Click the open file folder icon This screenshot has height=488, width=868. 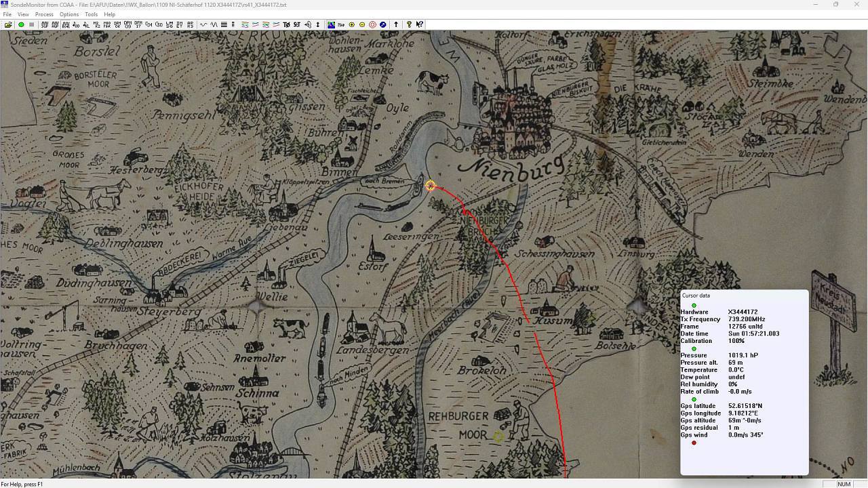pyautogui.click(x=8, y=24)
